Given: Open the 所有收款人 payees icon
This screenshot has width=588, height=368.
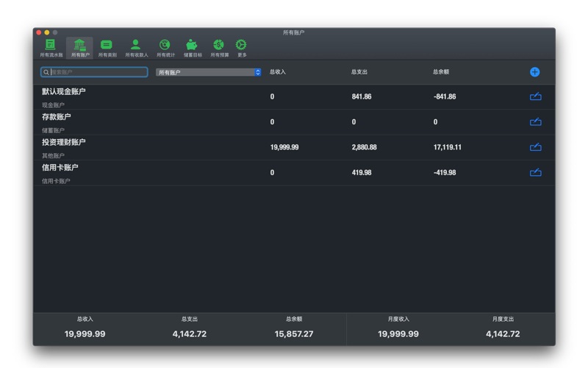Looking at the screenshot, I should (x=136, y=47).
